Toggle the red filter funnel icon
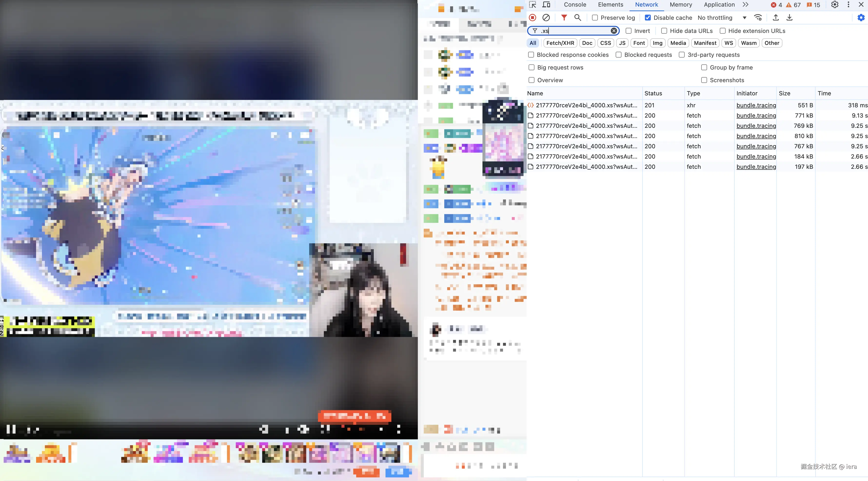868x481 pixels. (564, 18)
